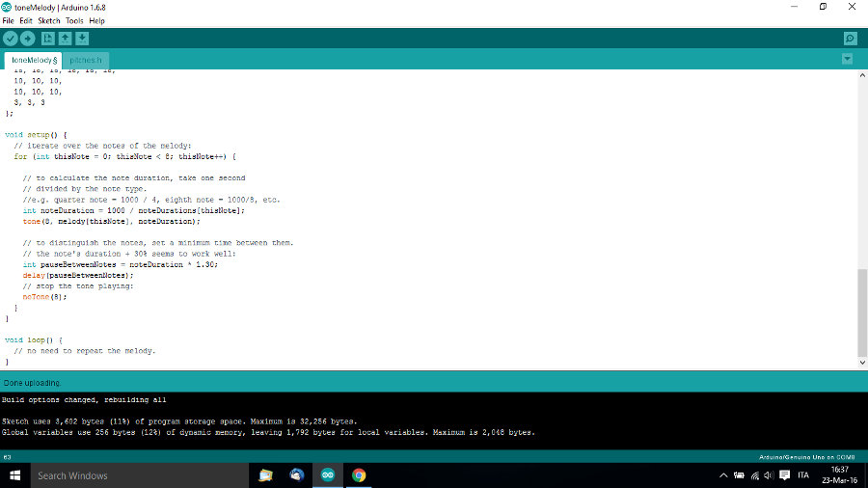Click the 'noTone(8);' code line

(x=44, y=297)
